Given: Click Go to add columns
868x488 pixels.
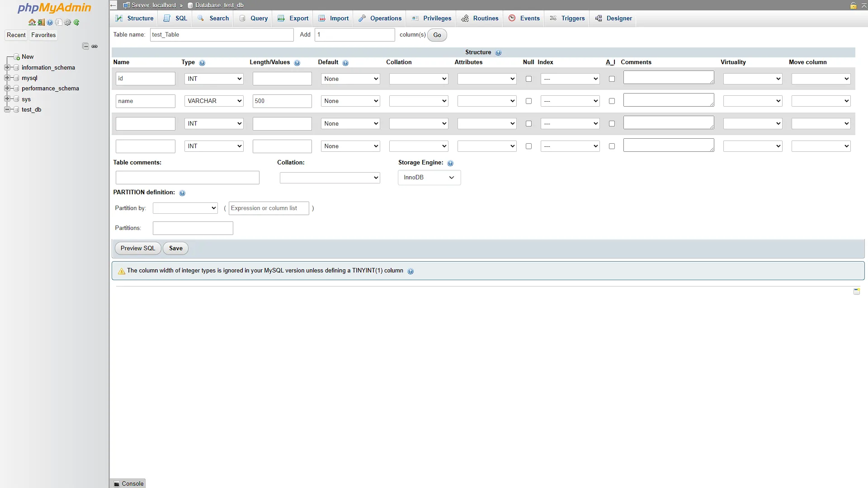Looking at the screenshot, I should coord(437,35).
